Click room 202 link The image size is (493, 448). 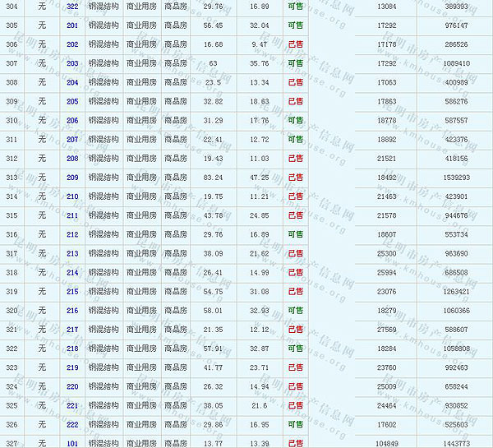72,44
